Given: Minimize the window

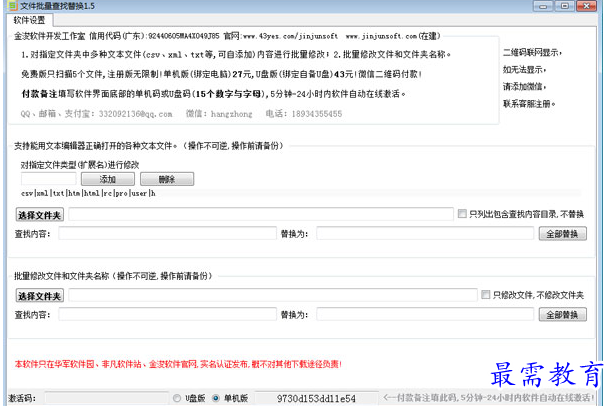Looking at the screenshot, I should pos(543,6).
